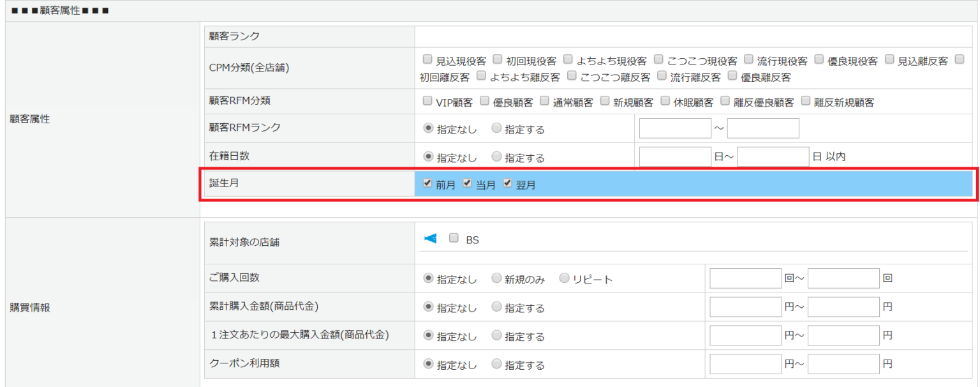Viewport: 980px width, 387px height.
Task: Check the 優良離反客 checkbox
Action: (x=732, y=75)
